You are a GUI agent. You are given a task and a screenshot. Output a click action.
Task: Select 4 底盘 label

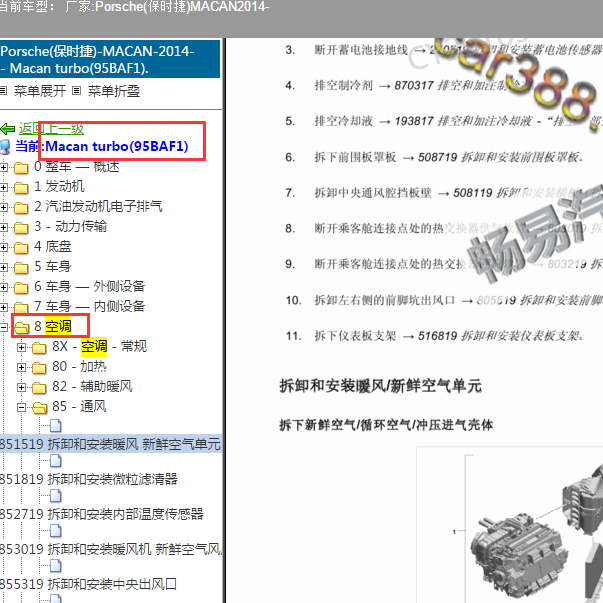[53, 247]
